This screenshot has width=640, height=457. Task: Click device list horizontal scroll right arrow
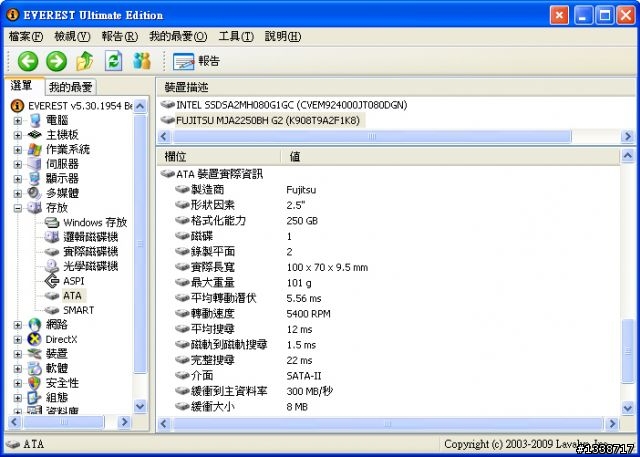(627, 136)
